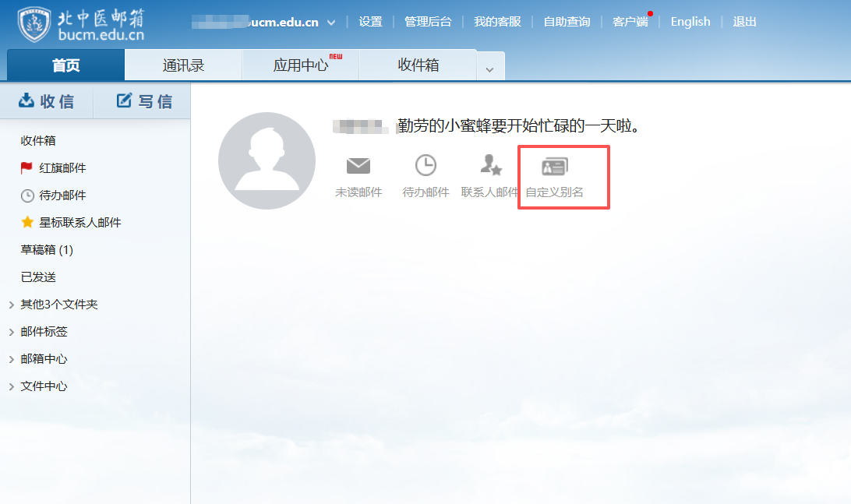The image size is (851, 504).
Task: Open 设置 settings link in header
Action: [370, 22]
